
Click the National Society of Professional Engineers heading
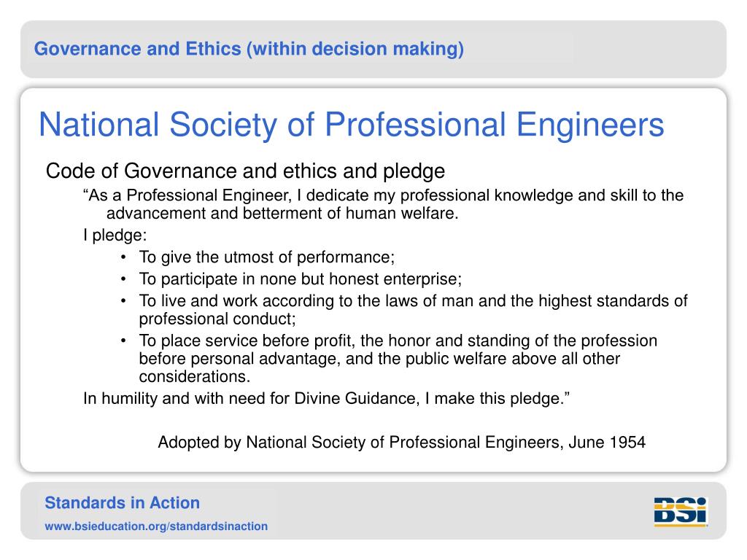352,125
